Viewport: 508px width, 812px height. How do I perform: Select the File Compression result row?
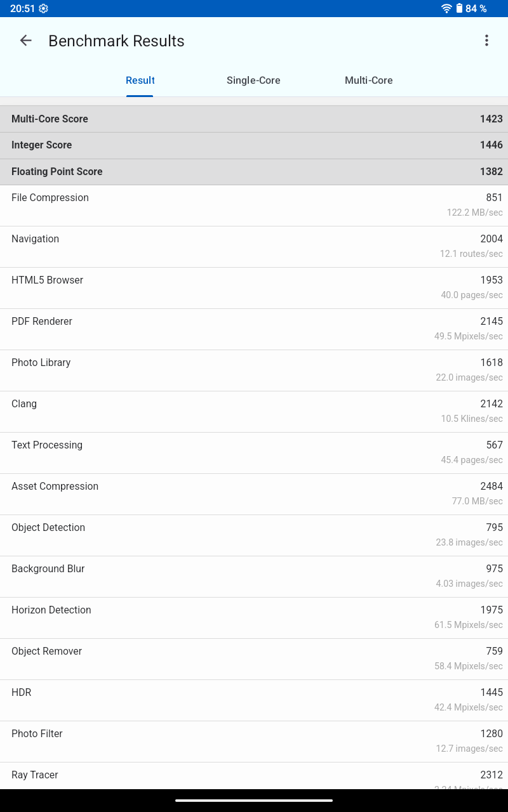tap(254, 206)
